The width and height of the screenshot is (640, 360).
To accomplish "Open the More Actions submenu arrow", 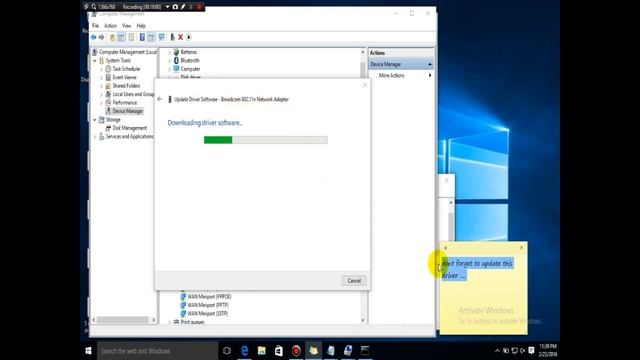I will [430, 76].
